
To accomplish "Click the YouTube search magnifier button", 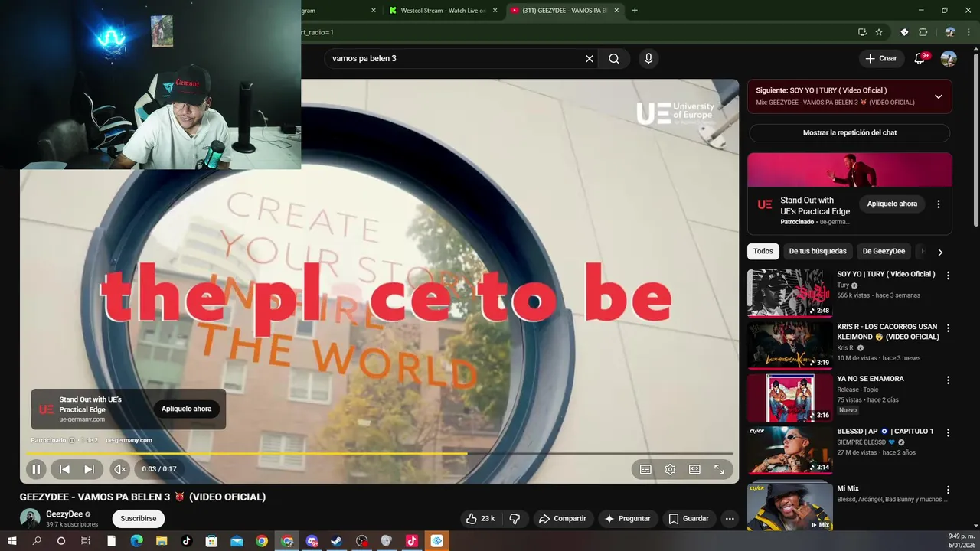I will [x=614, y=59].
